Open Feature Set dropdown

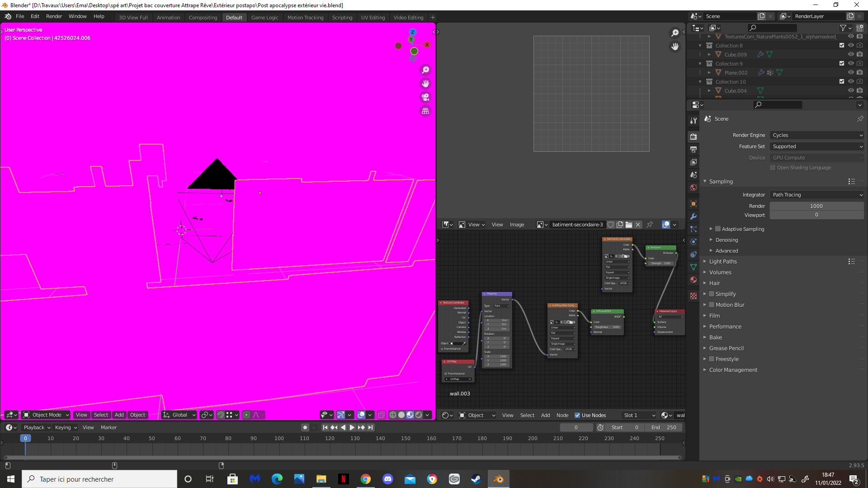(817, 146)
